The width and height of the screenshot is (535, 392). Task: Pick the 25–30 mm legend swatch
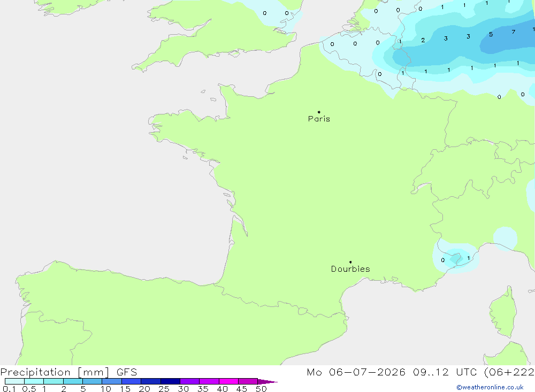[x=170, y=381]
